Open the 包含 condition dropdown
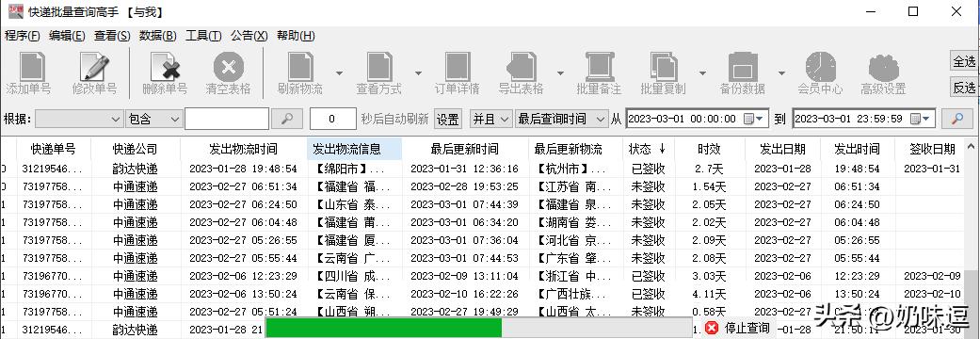The height and width of the screenshot is (339, 980). click(x=153, y=119)
